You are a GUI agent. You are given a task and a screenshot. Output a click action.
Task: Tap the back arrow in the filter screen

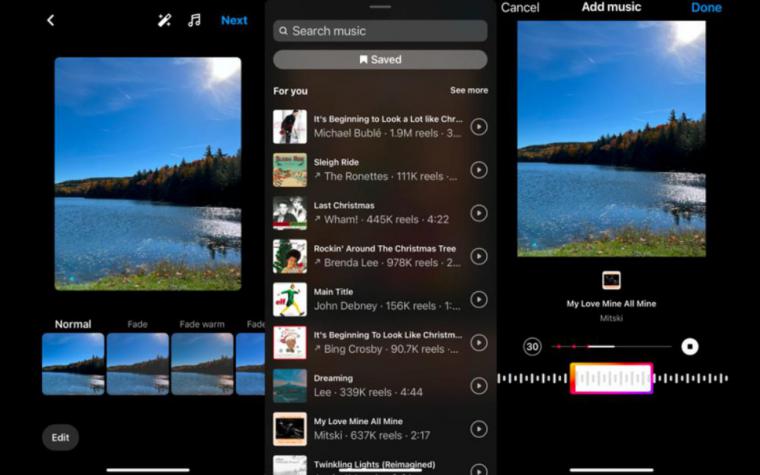coord(50,20)
